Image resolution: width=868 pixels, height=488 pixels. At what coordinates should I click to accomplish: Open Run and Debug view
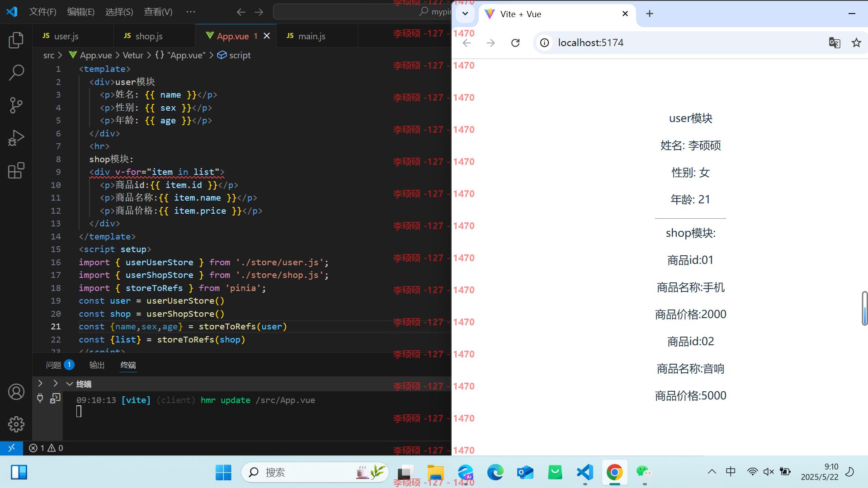pos(16,138)
